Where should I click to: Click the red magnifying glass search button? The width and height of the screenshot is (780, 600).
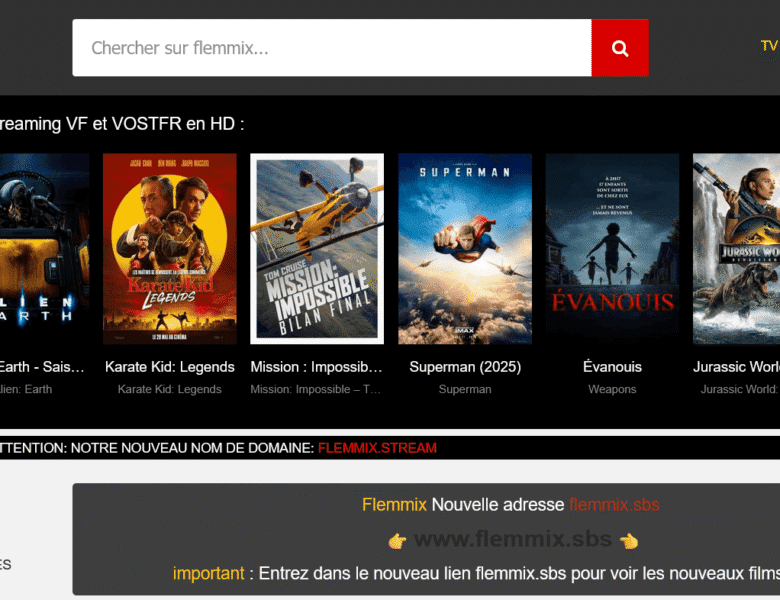(x=620, y=48)
